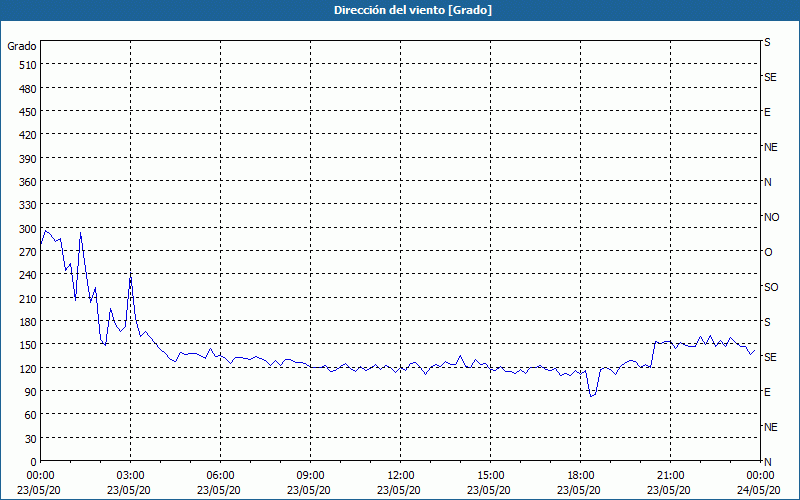The width and height of the screenshot is (800, 500).
Task: Click the 150 degree axis label
Action: (x=28, y=345)
